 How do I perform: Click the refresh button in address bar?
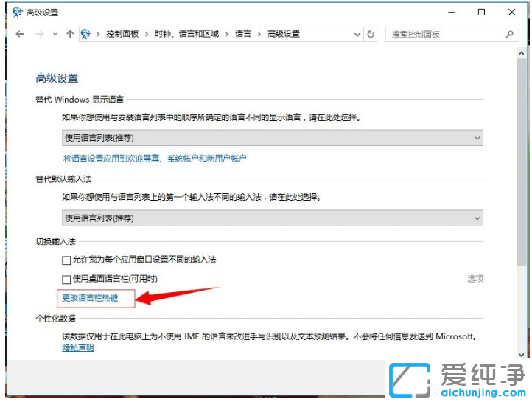click(371, 34)
